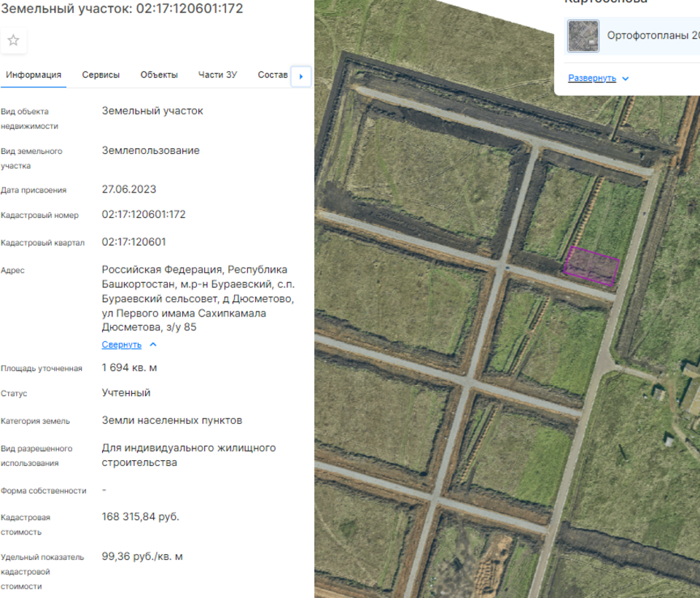Switch to the Сервисы tab
This screenshot has width=700, height=598.
(101, 75)
